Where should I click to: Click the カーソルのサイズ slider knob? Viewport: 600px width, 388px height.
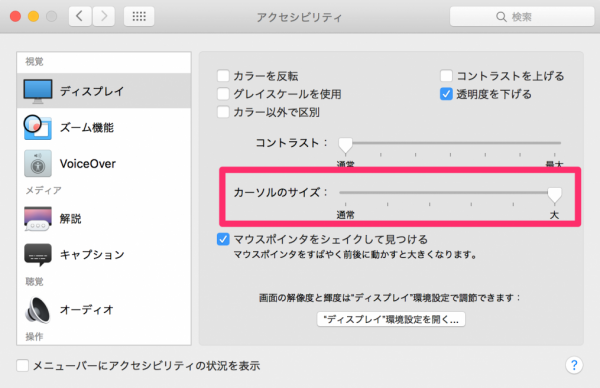point(554,195)
